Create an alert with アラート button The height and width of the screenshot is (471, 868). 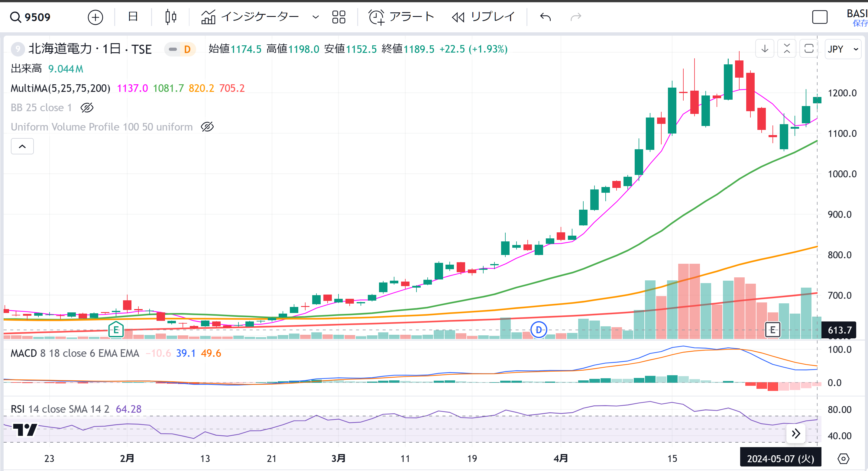coord(401,17)
